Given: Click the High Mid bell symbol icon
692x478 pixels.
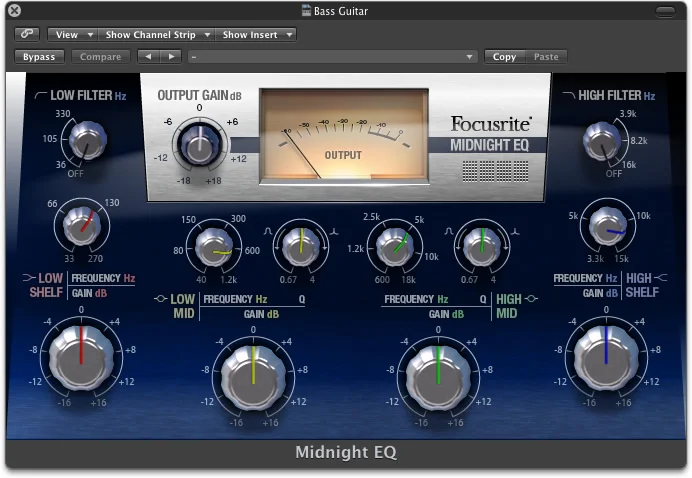Looking at the screenshot, I should tap(531, 299).
